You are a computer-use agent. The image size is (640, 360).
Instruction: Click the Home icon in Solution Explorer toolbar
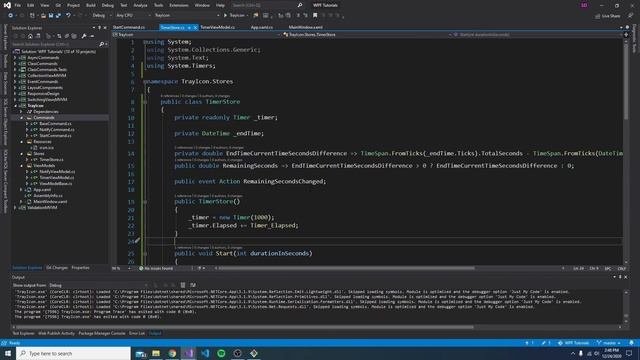coord(30,36)
